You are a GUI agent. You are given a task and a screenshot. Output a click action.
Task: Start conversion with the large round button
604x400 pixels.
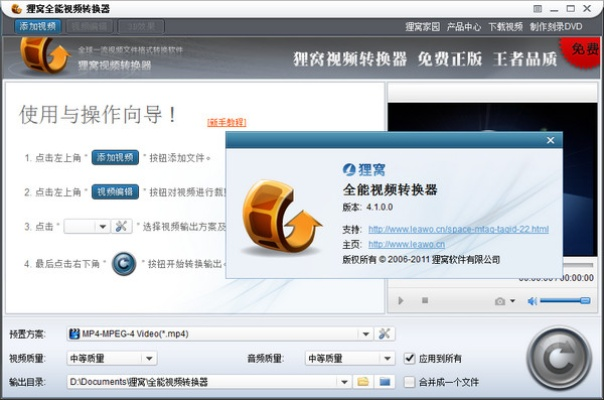pos(559,358)
